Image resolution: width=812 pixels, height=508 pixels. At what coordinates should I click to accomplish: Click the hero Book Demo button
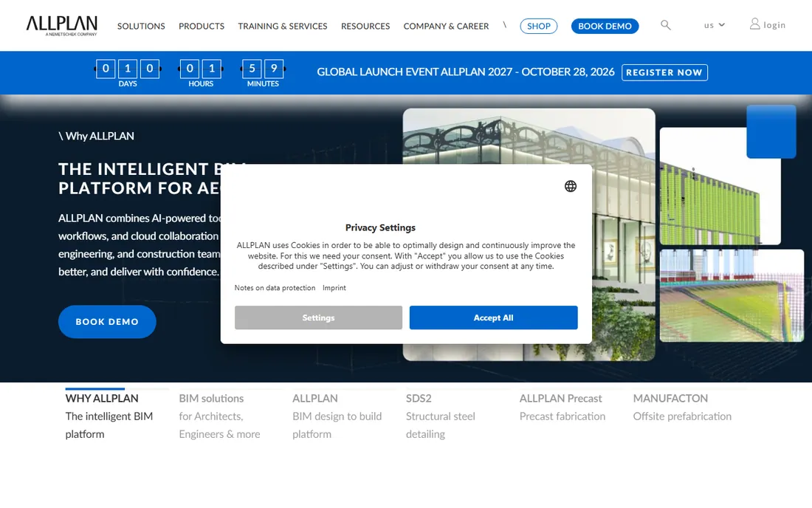(x=107, y=322)
